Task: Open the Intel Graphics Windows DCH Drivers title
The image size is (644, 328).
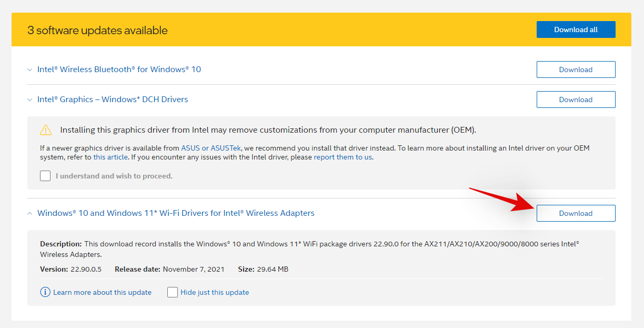Action: click(x=112, y=99)
